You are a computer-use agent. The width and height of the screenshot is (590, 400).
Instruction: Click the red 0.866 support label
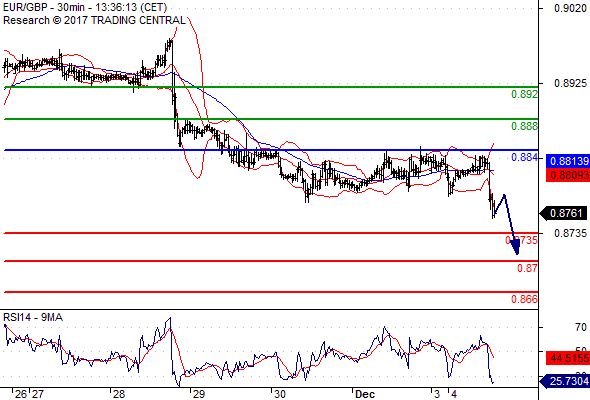[x=525, y=299]
